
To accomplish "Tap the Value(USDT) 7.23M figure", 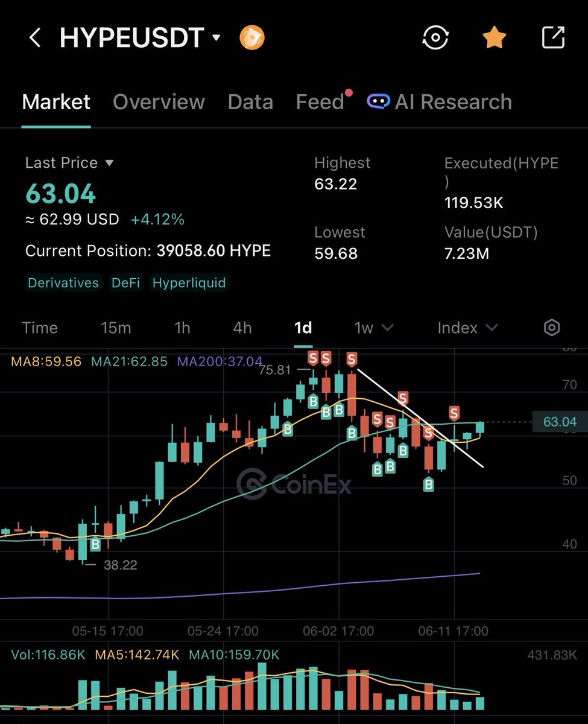I will point(467,254).
